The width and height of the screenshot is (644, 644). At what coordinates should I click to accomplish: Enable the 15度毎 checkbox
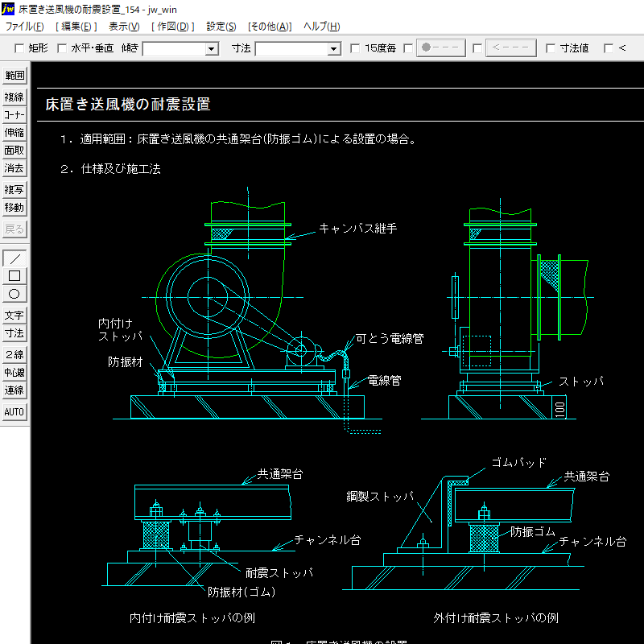point(355,48)
